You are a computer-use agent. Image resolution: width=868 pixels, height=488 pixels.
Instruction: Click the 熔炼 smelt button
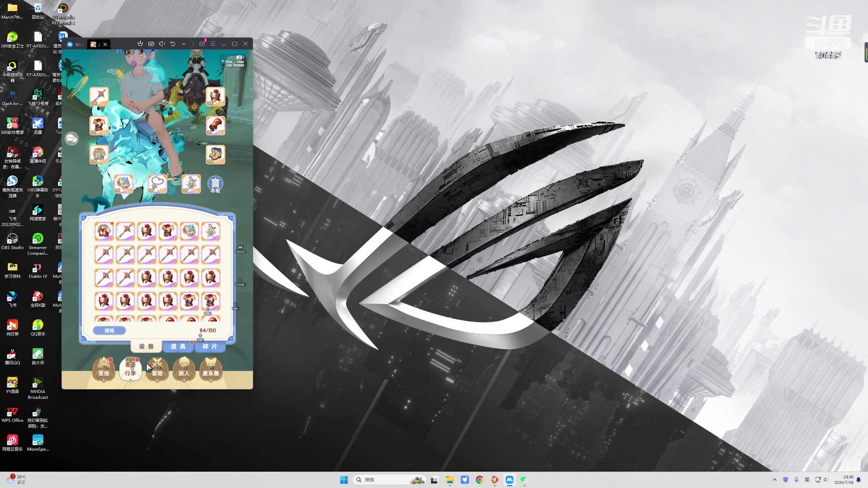click(x=109, y=330)
